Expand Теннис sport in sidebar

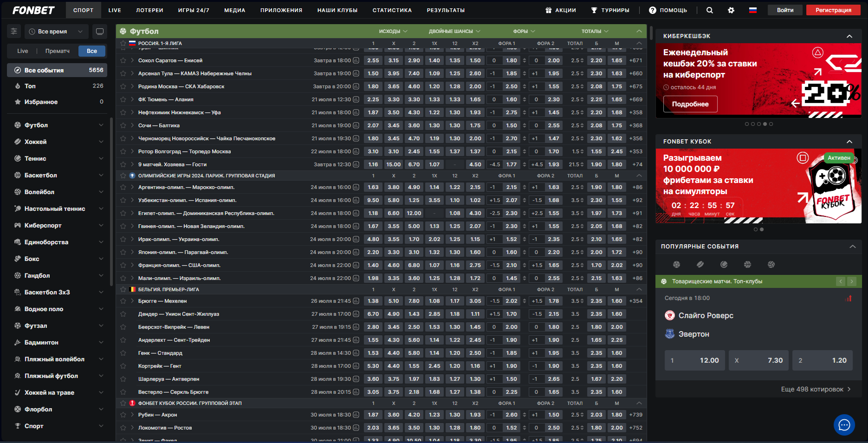(101, 158)
